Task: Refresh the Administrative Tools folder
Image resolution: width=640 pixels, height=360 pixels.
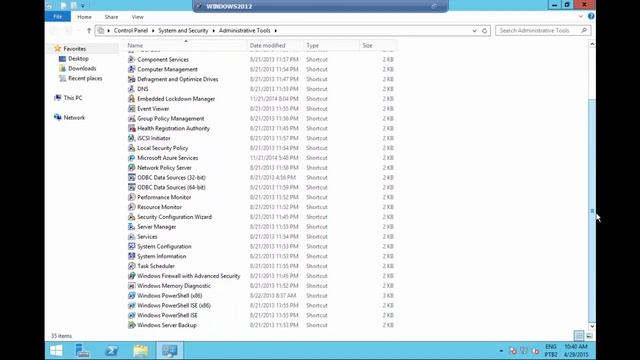Action: [484, 31]
